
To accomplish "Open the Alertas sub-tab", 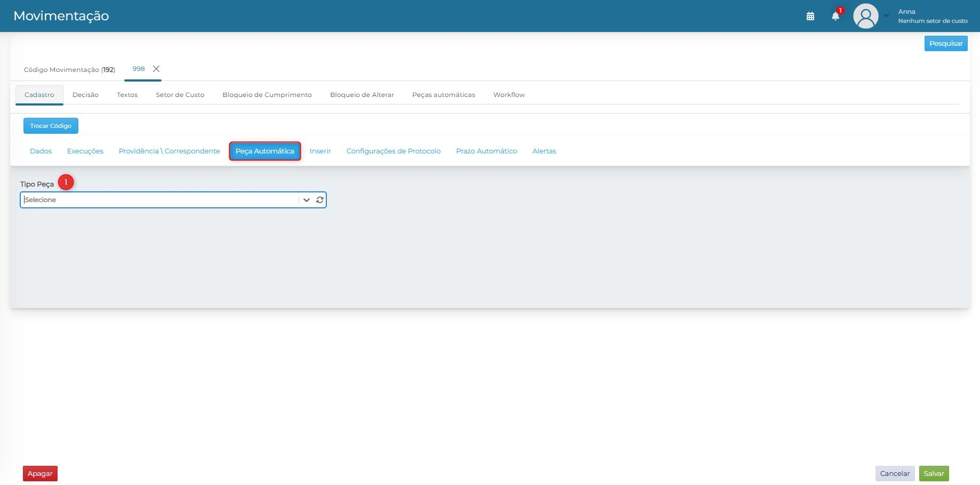I will pos(544,151).
